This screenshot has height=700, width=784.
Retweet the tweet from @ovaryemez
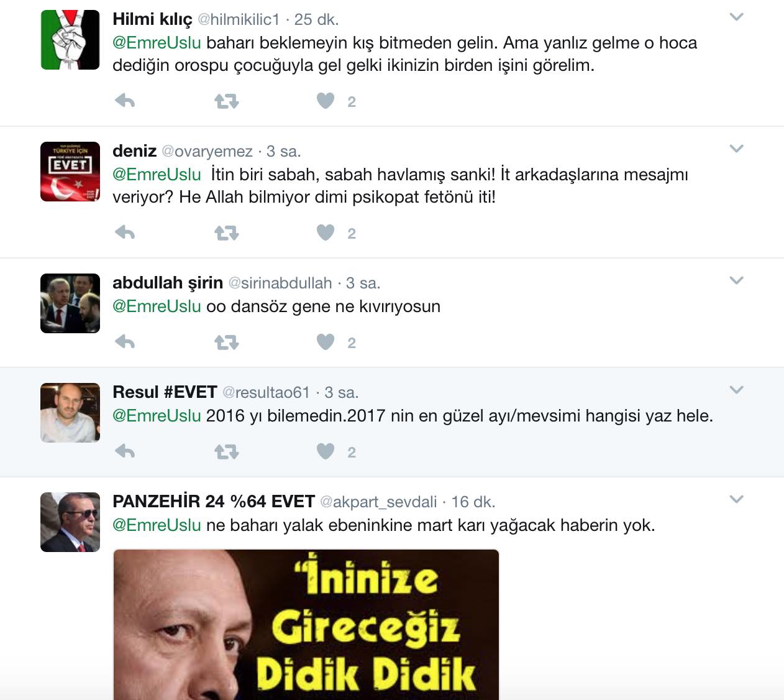click(x=227, y=233)
